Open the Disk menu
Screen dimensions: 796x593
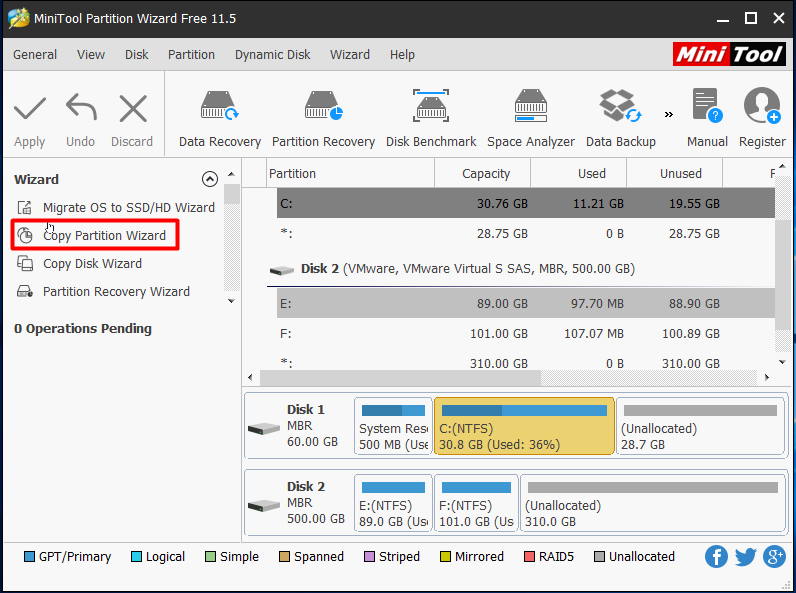[x=137, y=54]
